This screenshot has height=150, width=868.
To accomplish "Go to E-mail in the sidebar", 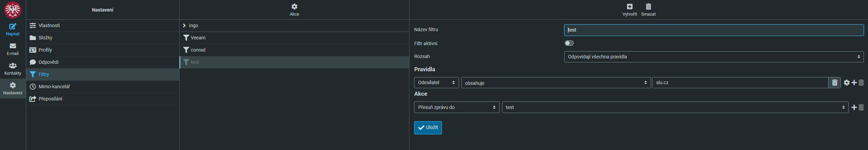I will [13, 49].
